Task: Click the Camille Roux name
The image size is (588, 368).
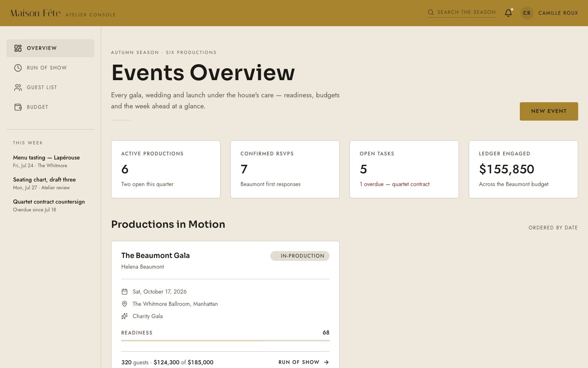Action: [x=558, y=13]
